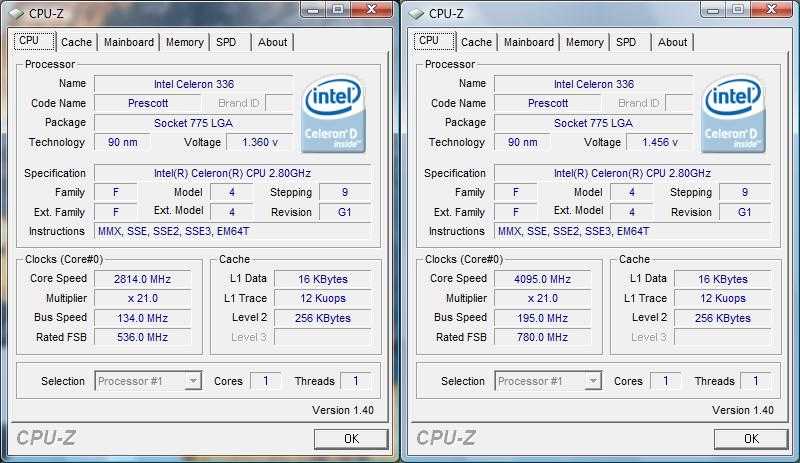Open the Cache tab in left CPU-Z window
The width and height of the screenshot is (800, 463).
point(77,42)
